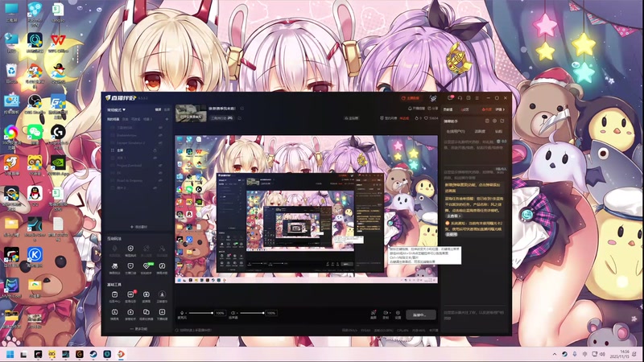
Task: Click the 去查看 view button
Action: [453, 216]
